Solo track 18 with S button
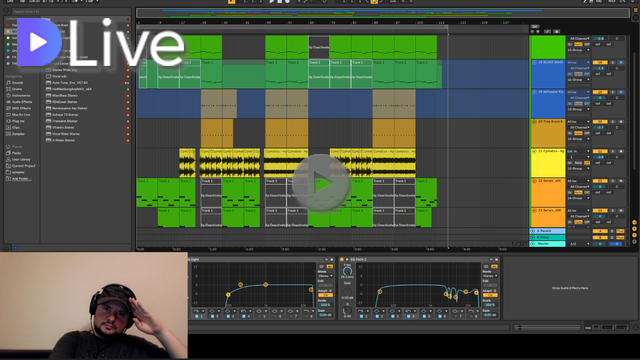 point(613,62)
